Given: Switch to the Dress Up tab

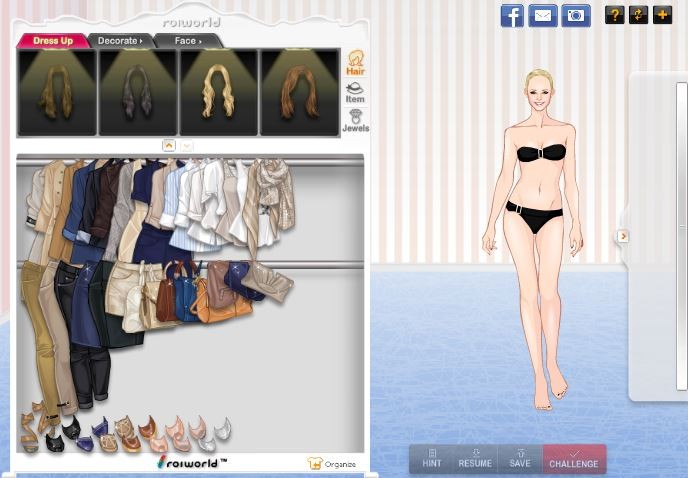Looking at the screenshot, I should (53, 41).
